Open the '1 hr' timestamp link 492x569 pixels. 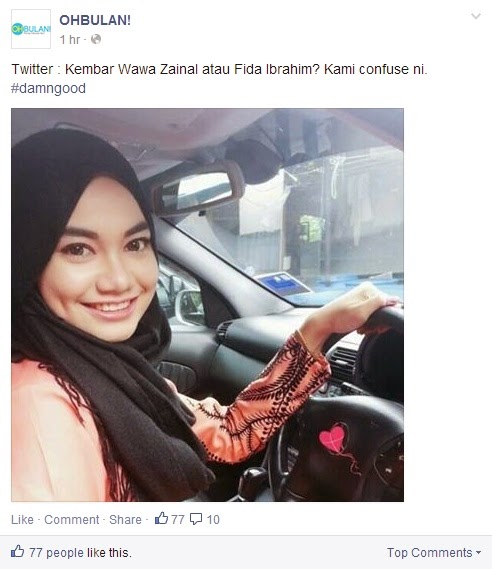pyautogui.click(x=70, y=40)
